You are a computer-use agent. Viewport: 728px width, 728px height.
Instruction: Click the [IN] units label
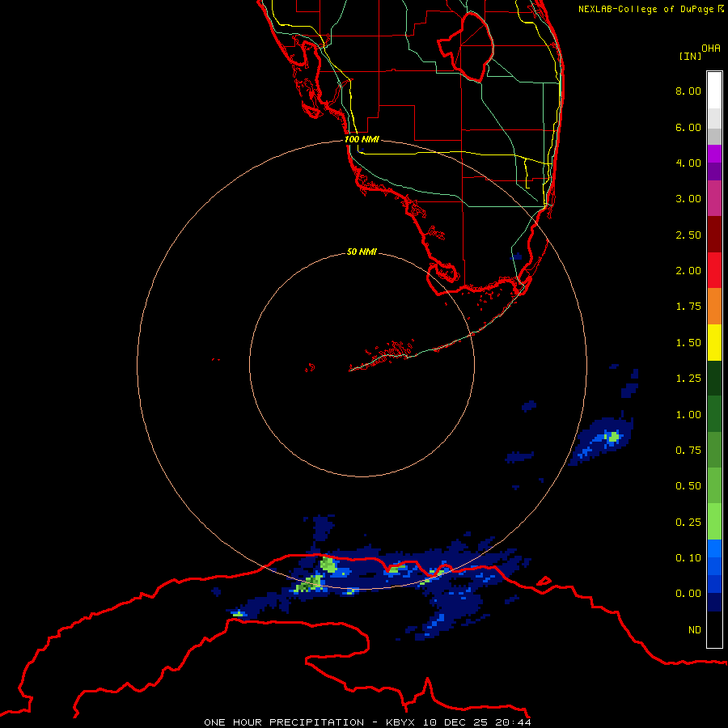pos(690,57)
